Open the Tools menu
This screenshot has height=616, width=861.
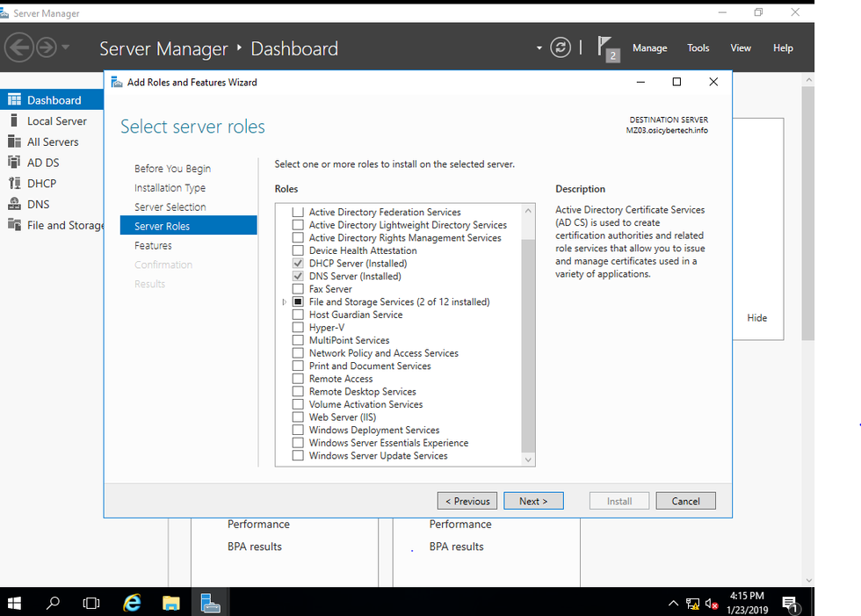(698, 47)
